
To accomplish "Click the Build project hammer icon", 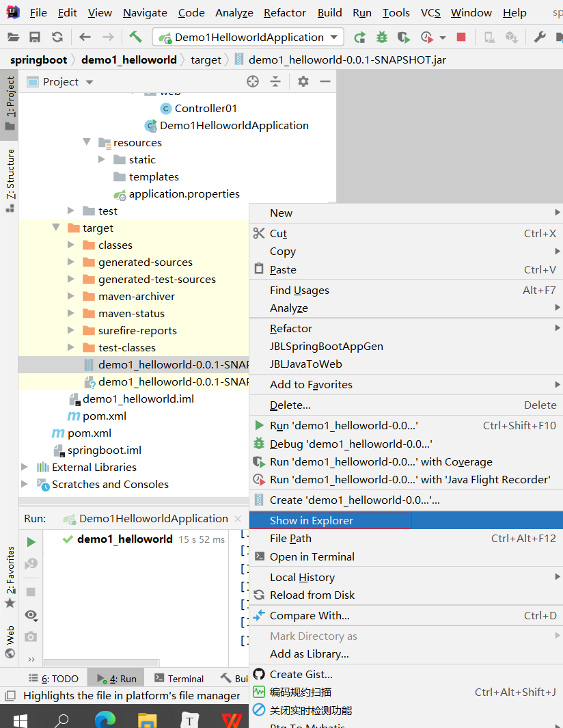I will point(135,37).
